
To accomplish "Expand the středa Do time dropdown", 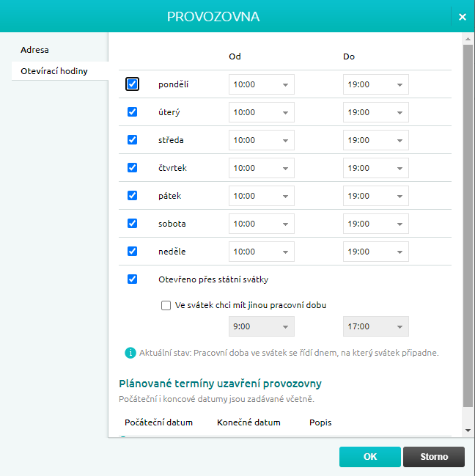I will (x=375, y=140).
